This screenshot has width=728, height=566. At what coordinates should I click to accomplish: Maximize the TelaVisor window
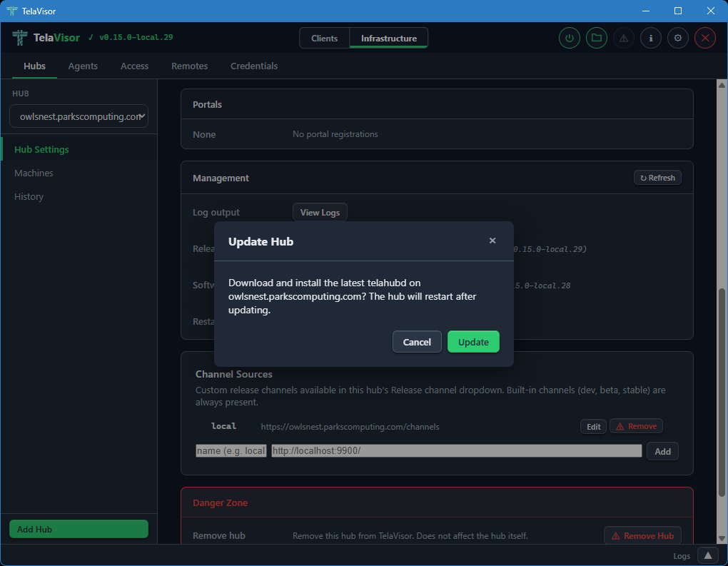tap(678, 11)
